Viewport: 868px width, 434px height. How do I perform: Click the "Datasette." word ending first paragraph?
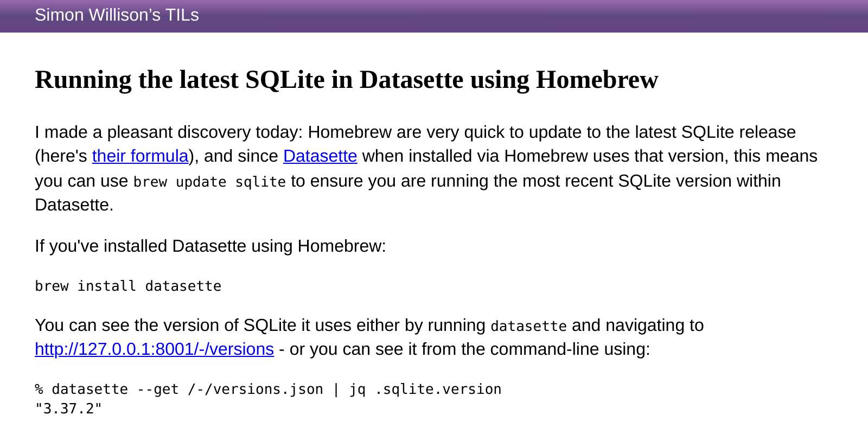click(x=74, y=205)
